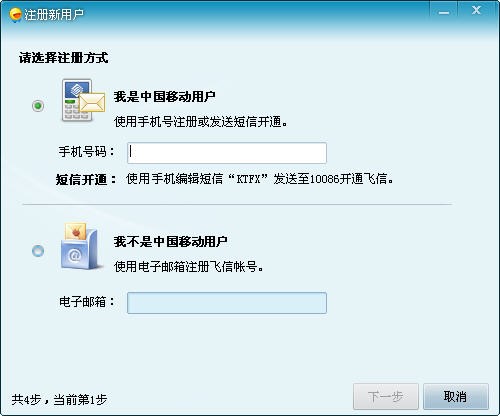Click the 我是中国移动用户 heading text

click(x=165, y=97)
